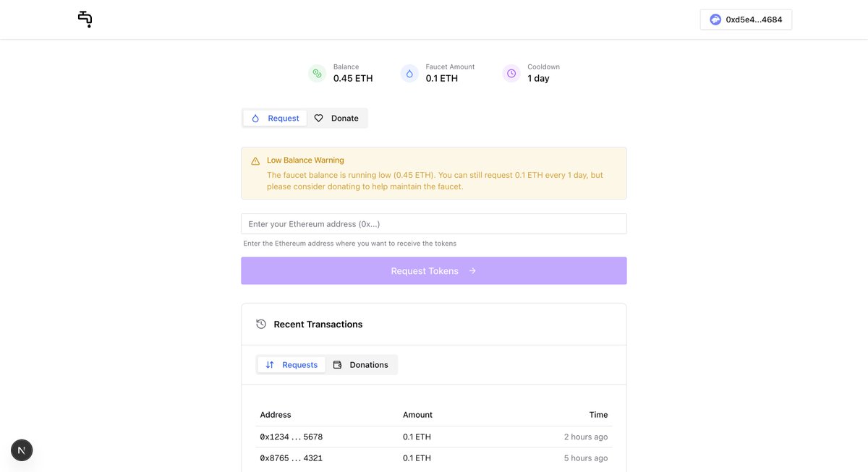Click the faucet logo icon
This screenshot has height=472, width=868.
[x=85, y=20]
